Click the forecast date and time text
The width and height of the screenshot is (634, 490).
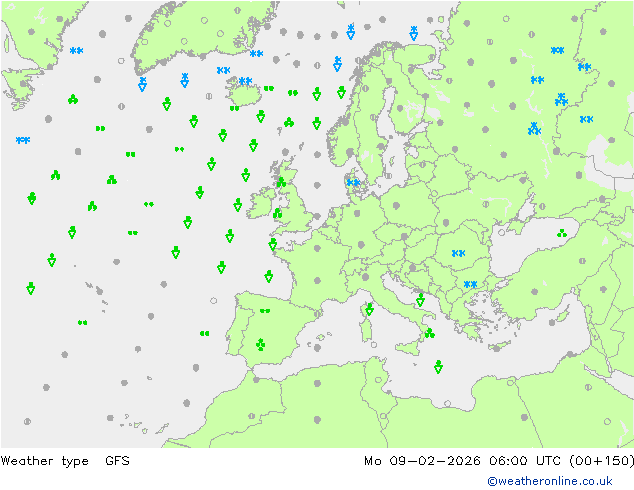coord(499,461)
